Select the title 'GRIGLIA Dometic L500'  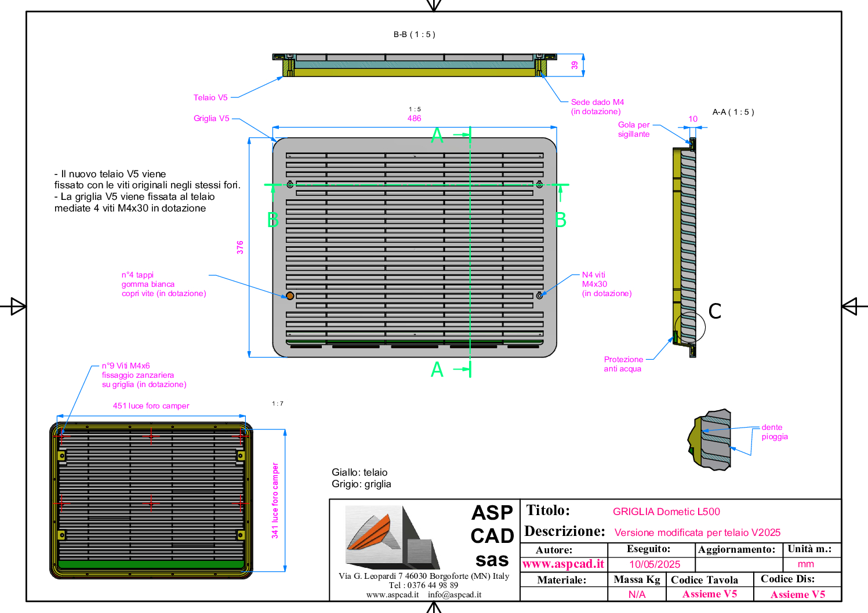pos(666,512)
